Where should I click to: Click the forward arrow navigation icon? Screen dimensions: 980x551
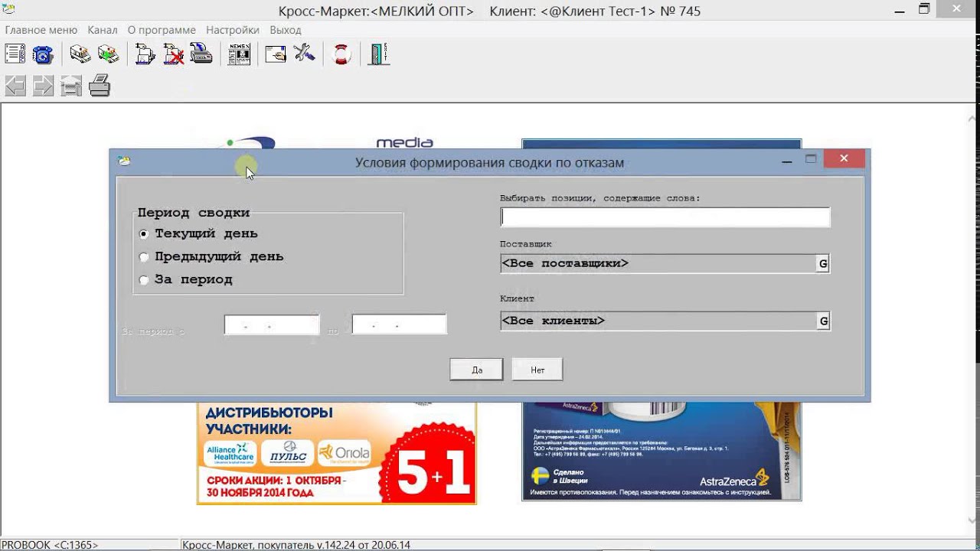click(x=43, y=86)
